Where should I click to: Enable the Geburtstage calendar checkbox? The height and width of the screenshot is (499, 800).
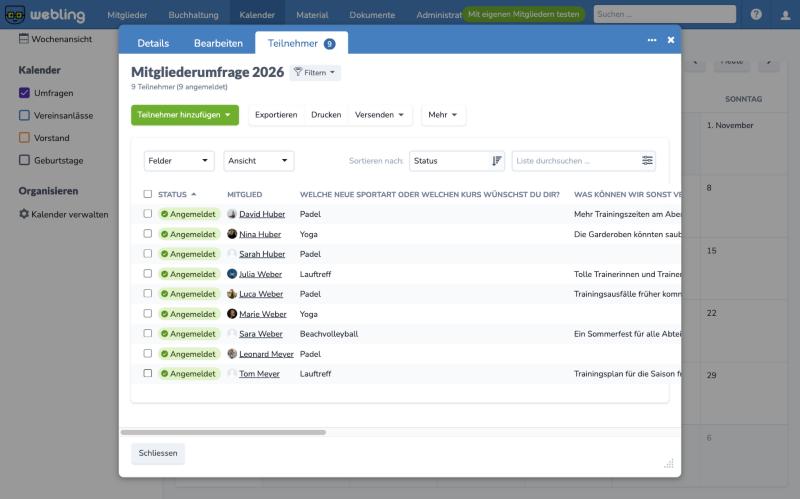(x=24, y=160)
